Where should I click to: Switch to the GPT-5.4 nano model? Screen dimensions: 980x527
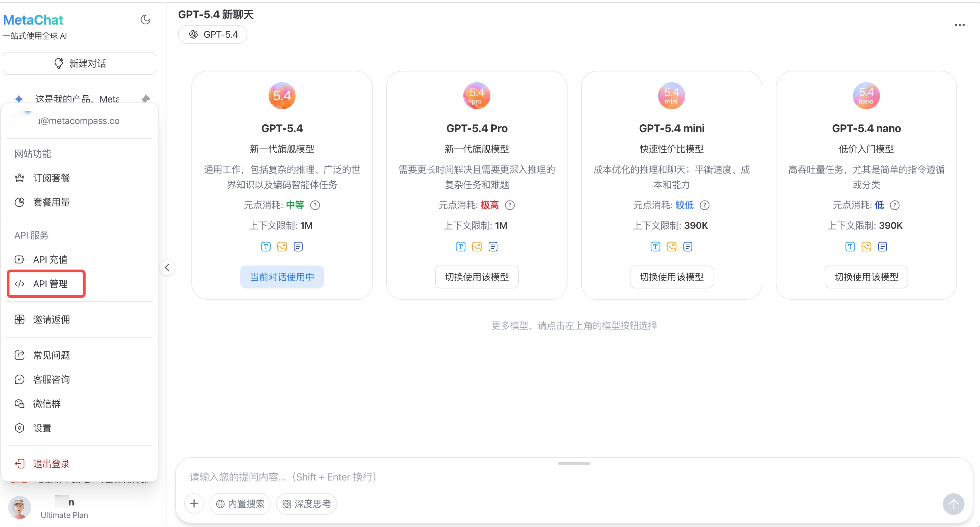click(866, 277)
